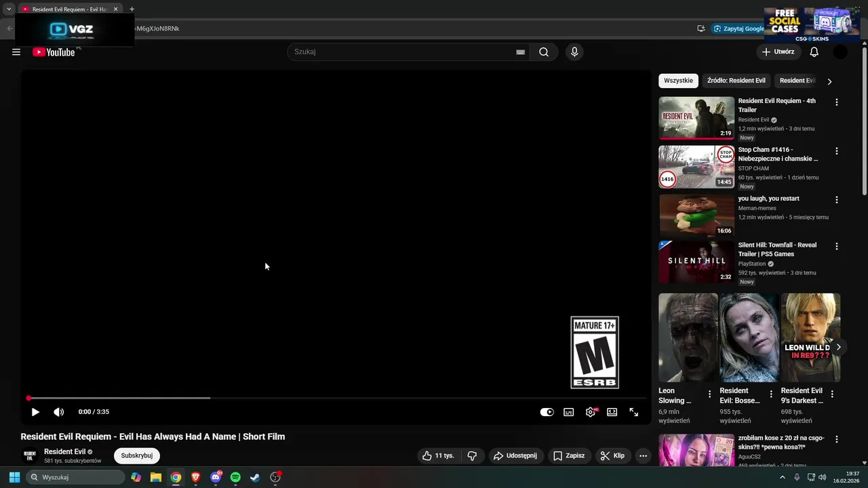Image resolution: width=868 pixels, height=488 pixels.
Task: Open the YouTube hamburger guide menu
Action: coord(16,52)
